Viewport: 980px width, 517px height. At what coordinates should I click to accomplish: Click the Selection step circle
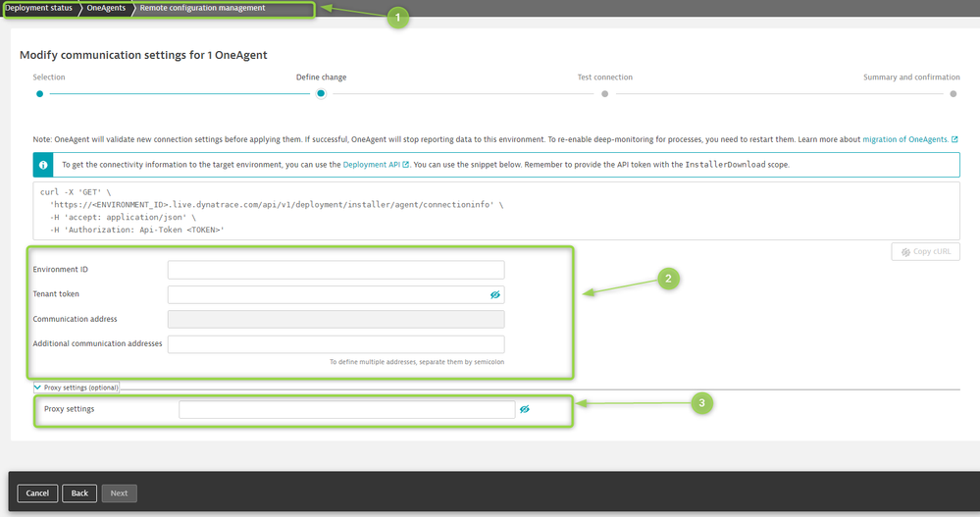[39, 94]
